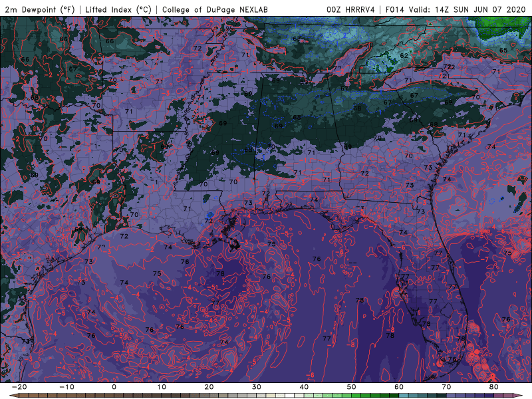Viewport: 532px width, 399px height.
Task: Select the 0 label on the color scale
Action: point(114,387)
